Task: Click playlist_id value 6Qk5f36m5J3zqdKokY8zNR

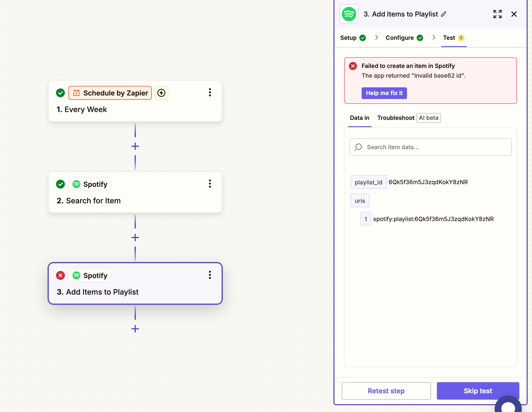Action: tap(428, 182)
